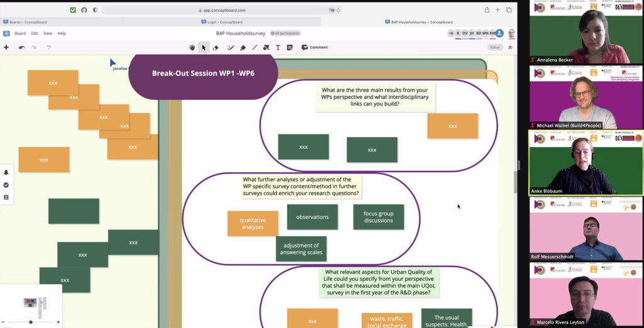Open the View menu
Image resolution: width=644 pixels, height=328 pixels.
coord(48,34)
